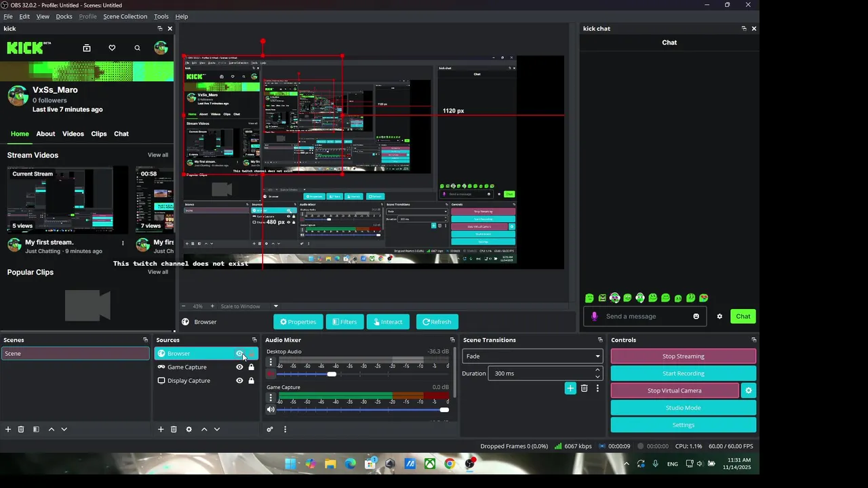Open the Kick profile avatar menu
This screenshot has width=868, height=488.
point(161,47)
